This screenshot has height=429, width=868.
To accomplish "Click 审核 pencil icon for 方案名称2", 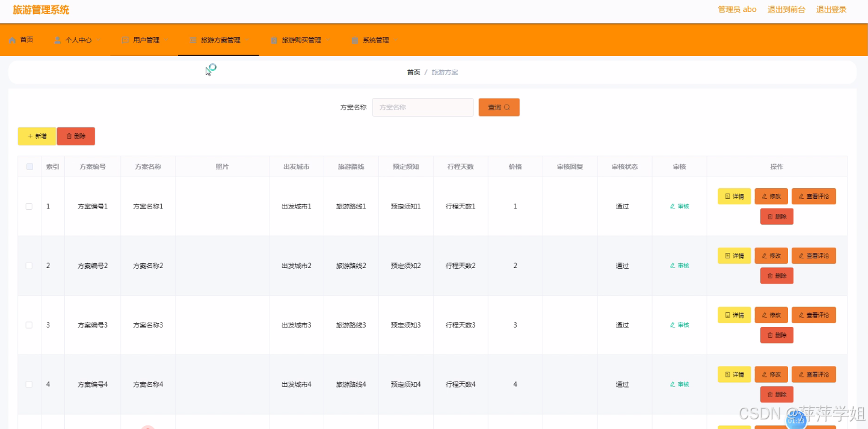I will 673,266.
